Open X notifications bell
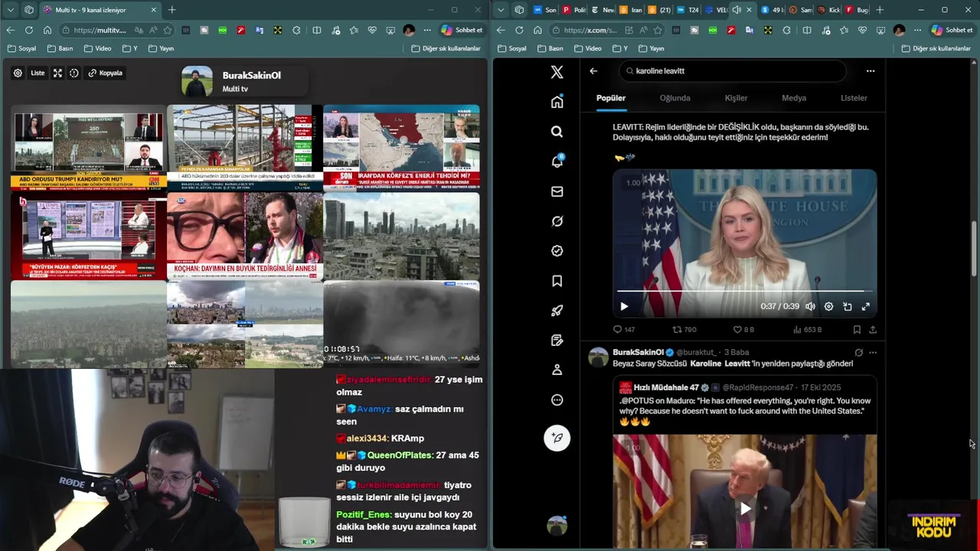Image resolution: width=980 pixels, height=551 pixels. tap(557, 161)
